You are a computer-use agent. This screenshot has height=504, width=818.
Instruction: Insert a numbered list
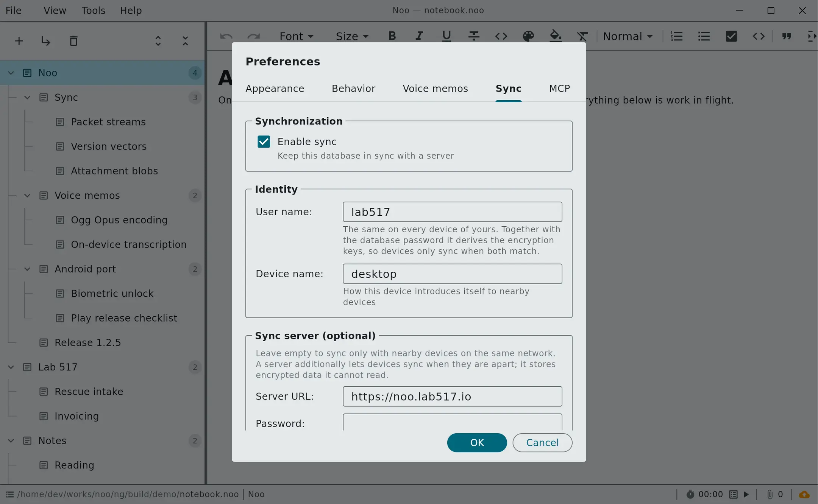[677, 36]
